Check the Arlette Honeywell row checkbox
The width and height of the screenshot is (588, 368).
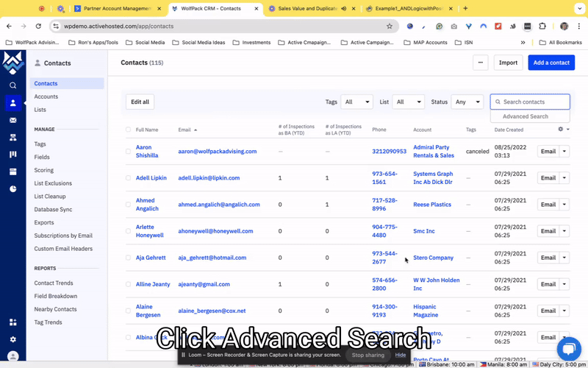[128, 231]
